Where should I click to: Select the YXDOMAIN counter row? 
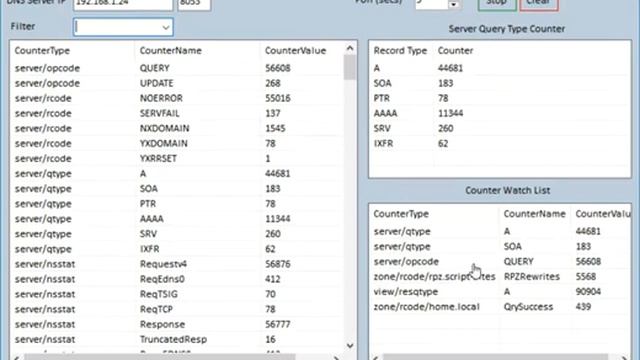coord(177,144)
